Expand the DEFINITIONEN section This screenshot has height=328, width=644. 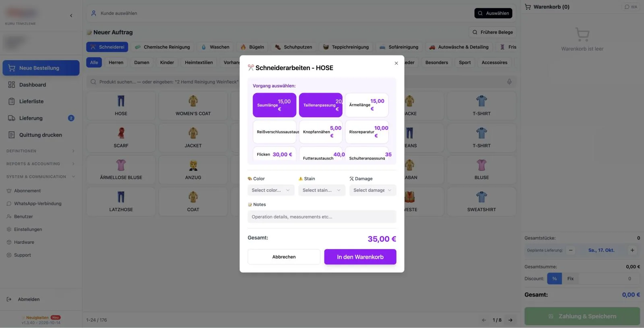tap(41, 151)
